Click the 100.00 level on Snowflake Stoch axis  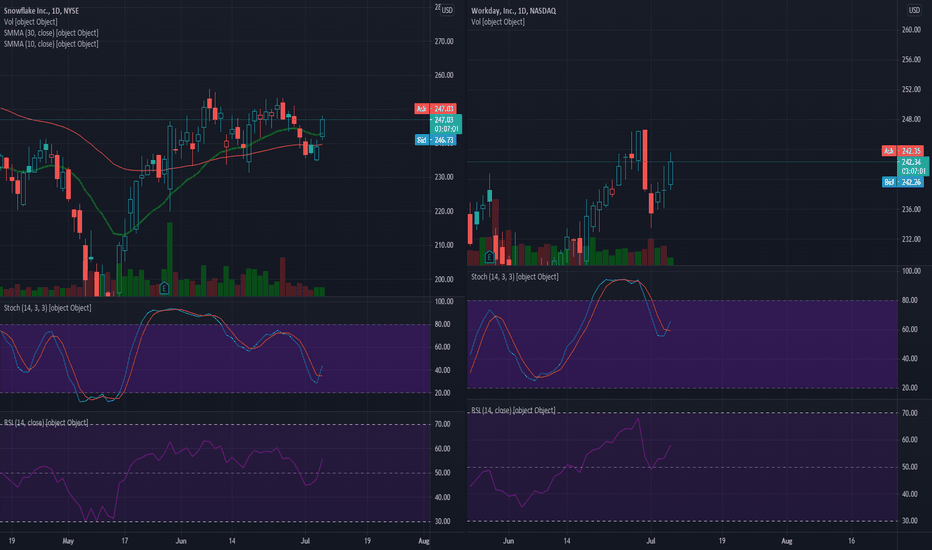coord(444,302)
